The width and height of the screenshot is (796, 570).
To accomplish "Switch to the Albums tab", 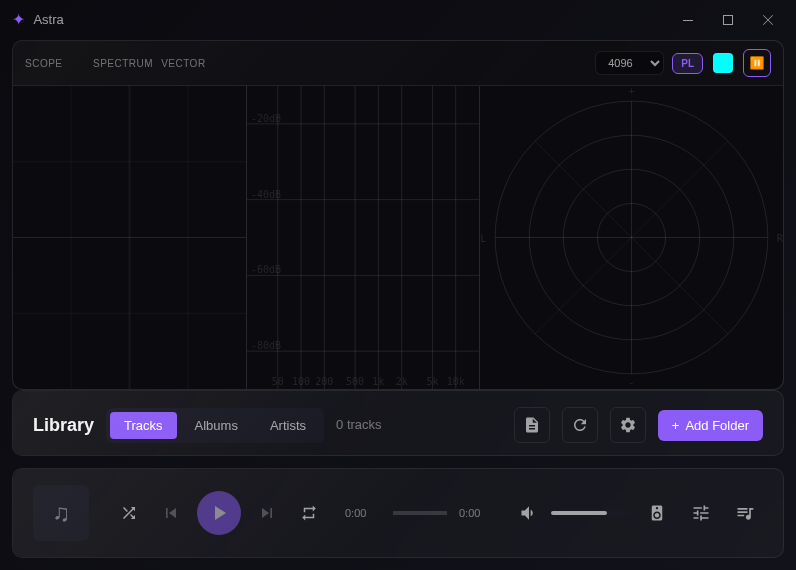I will pyautogui.click(x=216, y=425).
